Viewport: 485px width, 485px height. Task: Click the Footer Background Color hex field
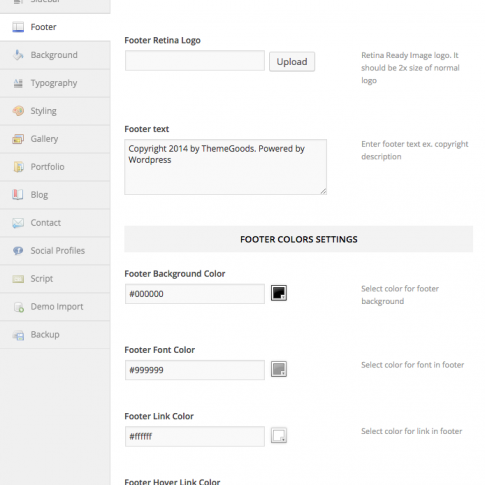(x=195, y=294)
